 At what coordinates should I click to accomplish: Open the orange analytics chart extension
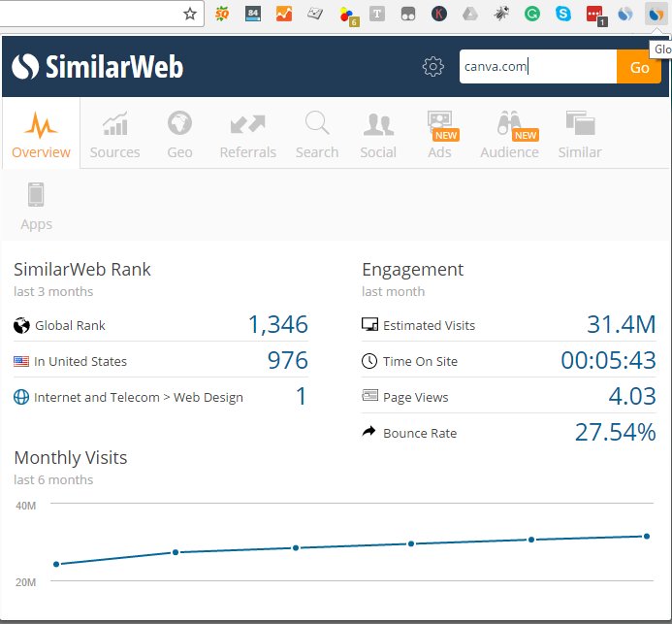click(284, 15)
